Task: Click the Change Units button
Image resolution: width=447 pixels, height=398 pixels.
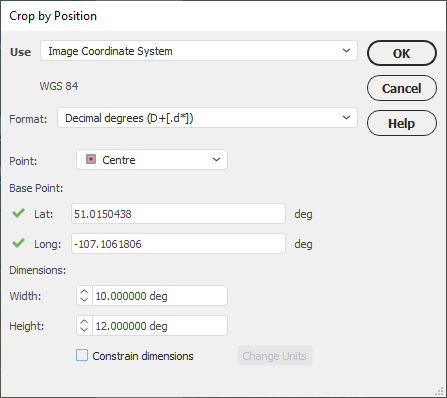Action: 275,356
